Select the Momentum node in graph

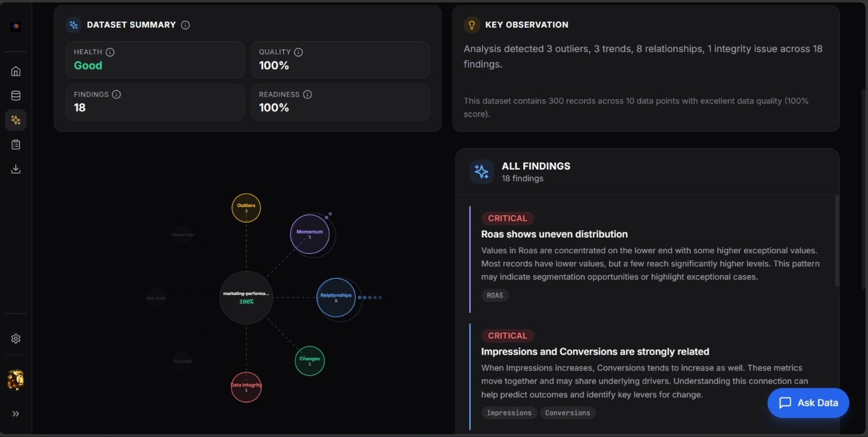[x=310, y=234]
